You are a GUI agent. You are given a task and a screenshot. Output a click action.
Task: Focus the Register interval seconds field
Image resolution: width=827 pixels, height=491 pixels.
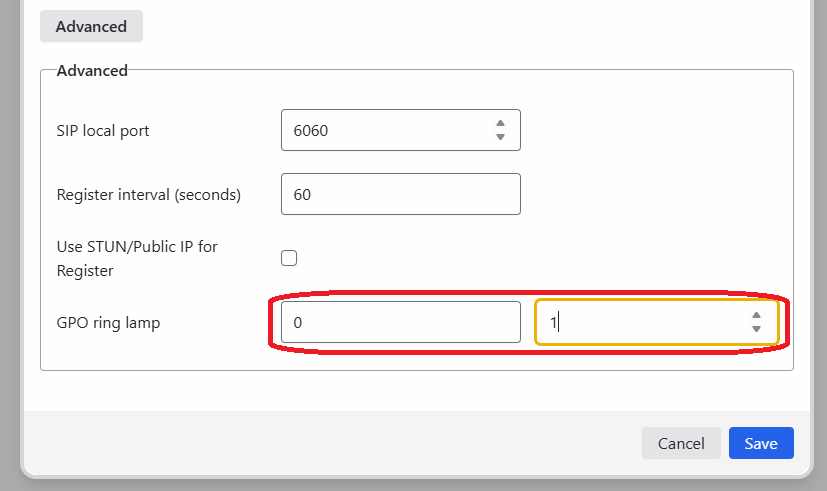point(400,194)
